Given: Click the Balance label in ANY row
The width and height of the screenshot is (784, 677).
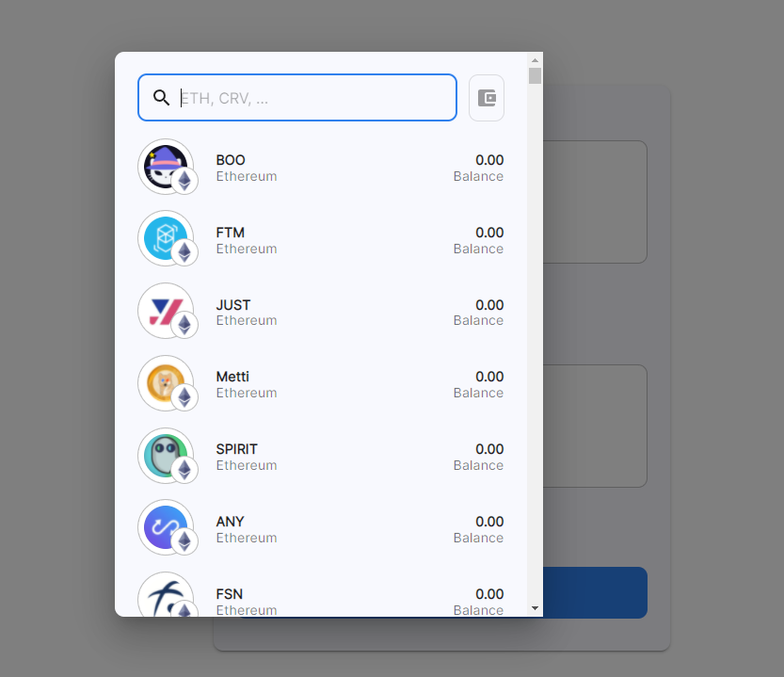Looking at the screenshot, I should click(x=478, y=538).
